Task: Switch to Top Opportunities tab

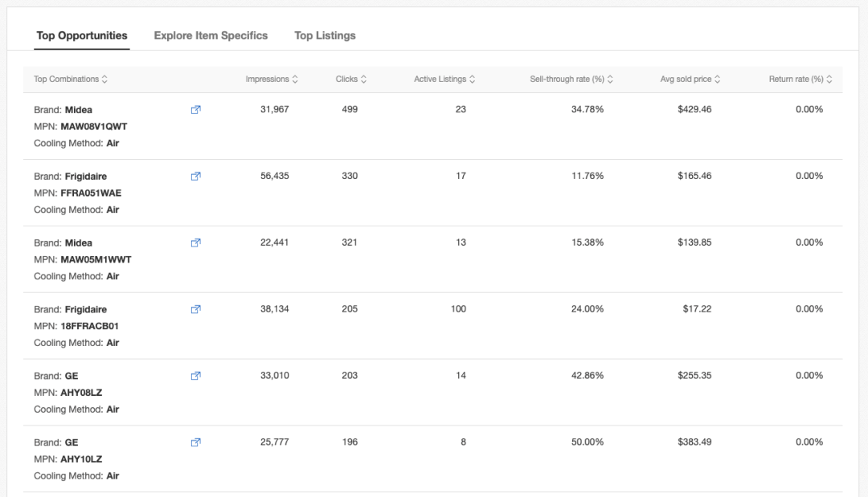Action: click(82, 35)
